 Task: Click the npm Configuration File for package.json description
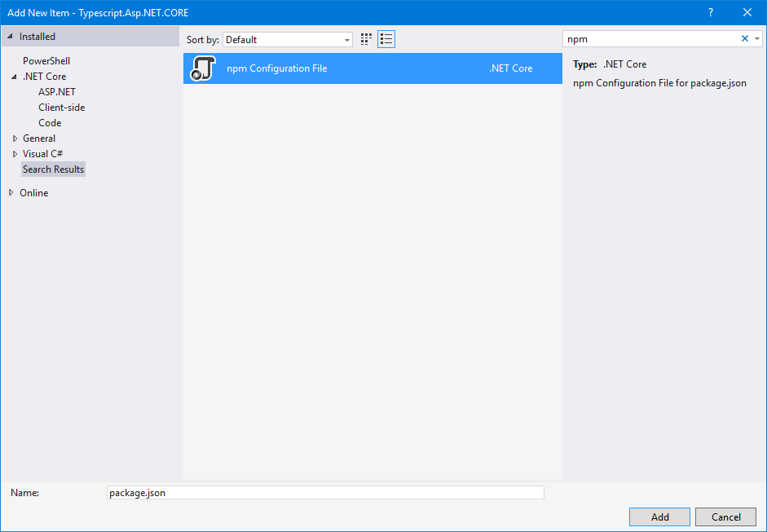(659, 83)
